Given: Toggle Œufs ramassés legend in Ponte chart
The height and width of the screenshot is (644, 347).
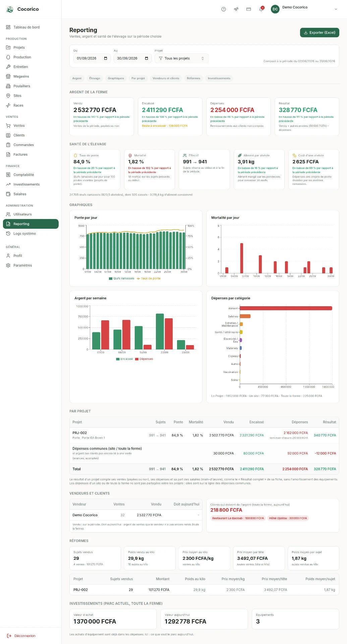Looking at the screenshot, I should (x=122, y=278).
